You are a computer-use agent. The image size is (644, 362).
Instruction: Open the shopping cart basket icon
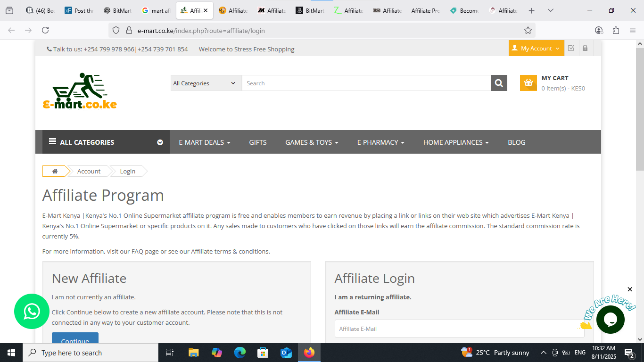click(528, 83)
